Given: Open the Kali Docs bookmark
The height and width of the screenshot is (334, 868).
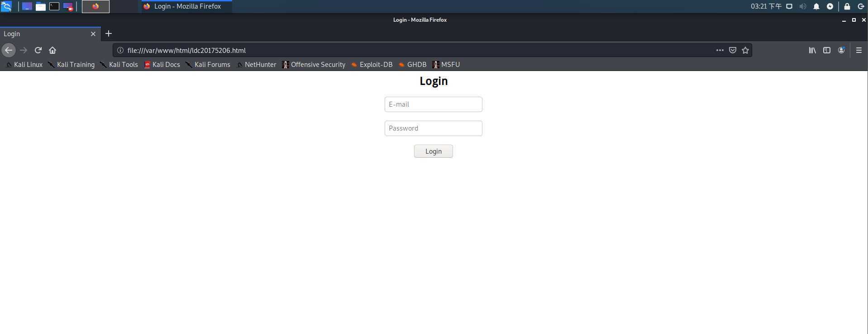Looking at the screenshot, I should point(162,65).
